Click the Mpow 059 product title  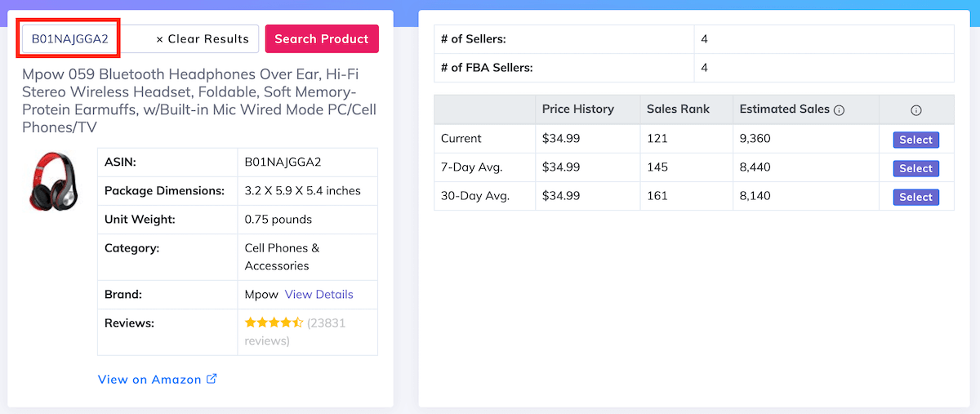[x=199, y=100]
